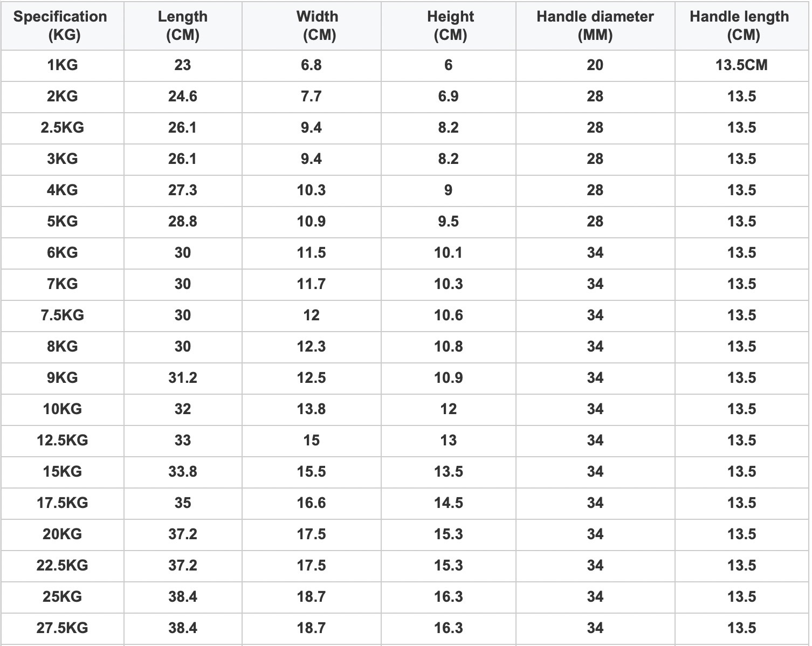Screen dimensions: 812x646
Task: Select the 13.5CM handle length cell
Action: point(742,65)
